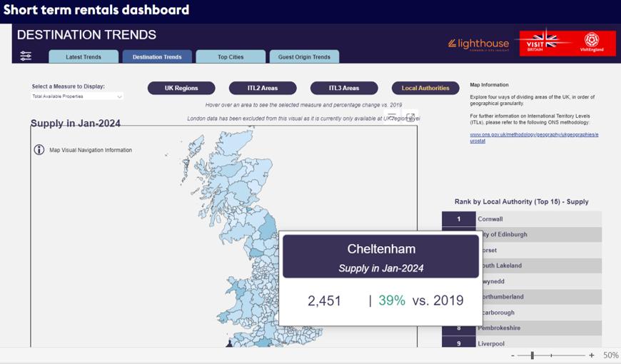
Task: Switch map to ITL2 Areas
Action: [263, 88]
